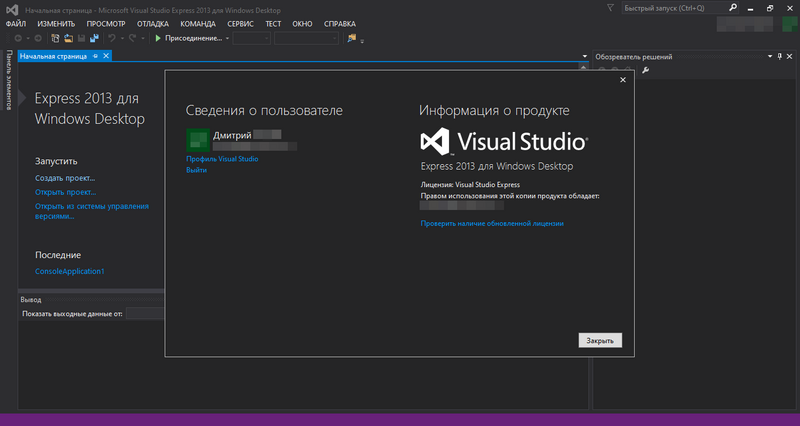Viewport: 800px width, 426px height.
Task: Click Проверить наличие обновленной лицензии link
Action: (x=492, y=223)
